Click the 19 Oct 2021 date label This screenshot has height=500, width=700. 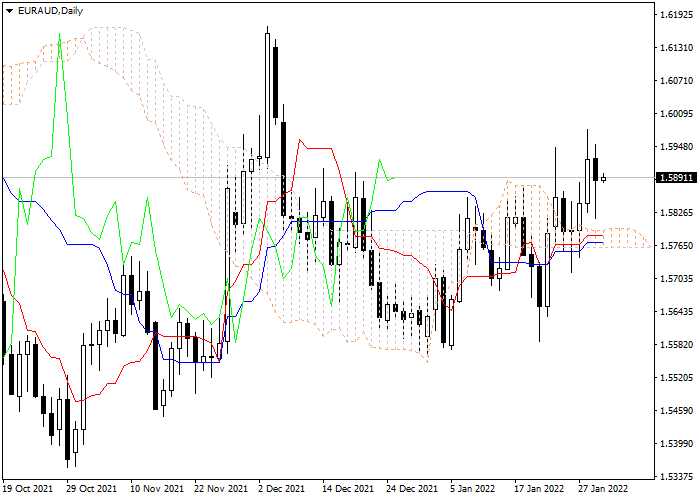click(x=28, y=489)
